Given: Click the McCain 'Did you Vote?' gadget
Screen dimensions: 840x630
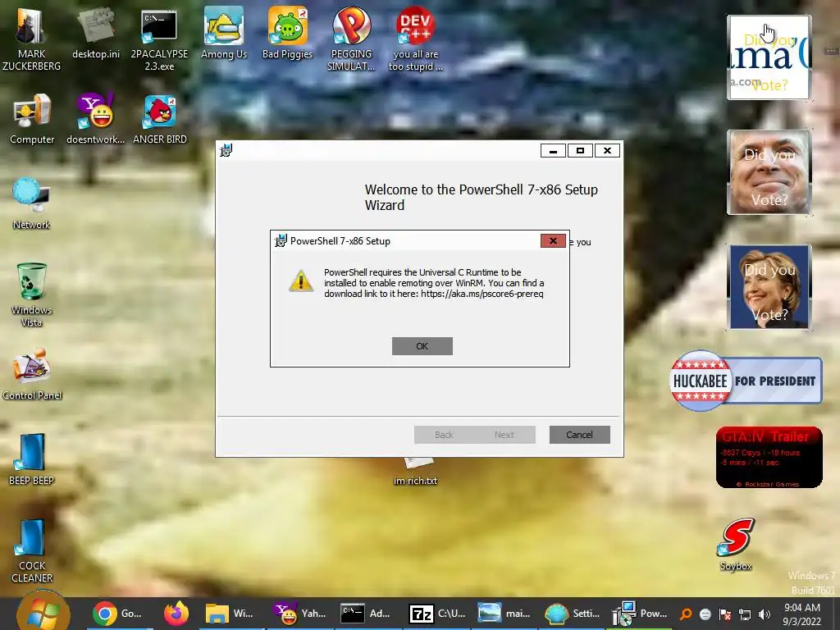Looking at the screenshot, I should coord(769,172).
